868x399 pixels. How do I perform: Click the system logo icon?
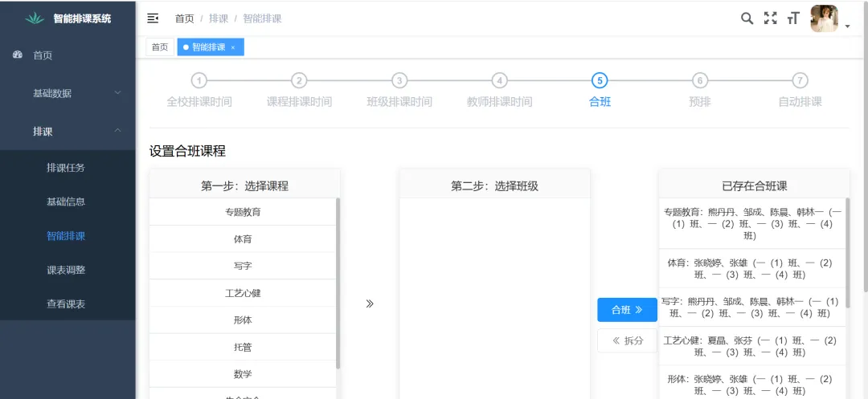(35, 18)
